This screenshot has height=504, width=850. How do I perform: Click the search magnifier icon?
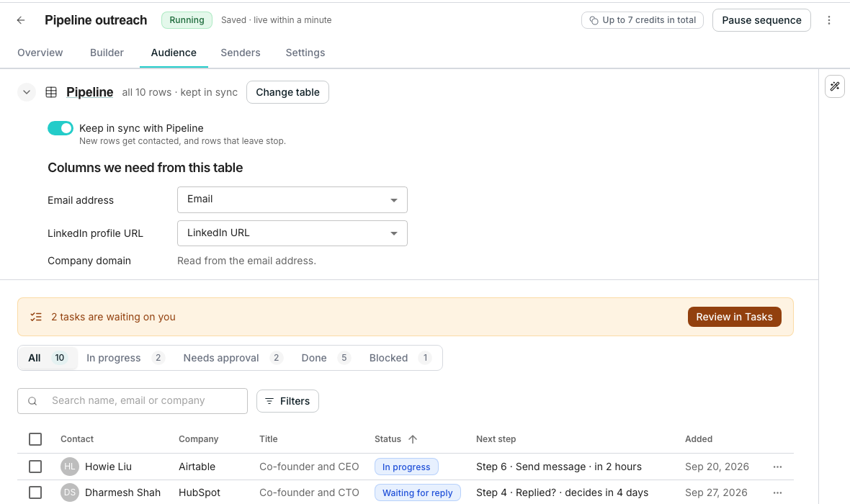[x=32, y=401]
